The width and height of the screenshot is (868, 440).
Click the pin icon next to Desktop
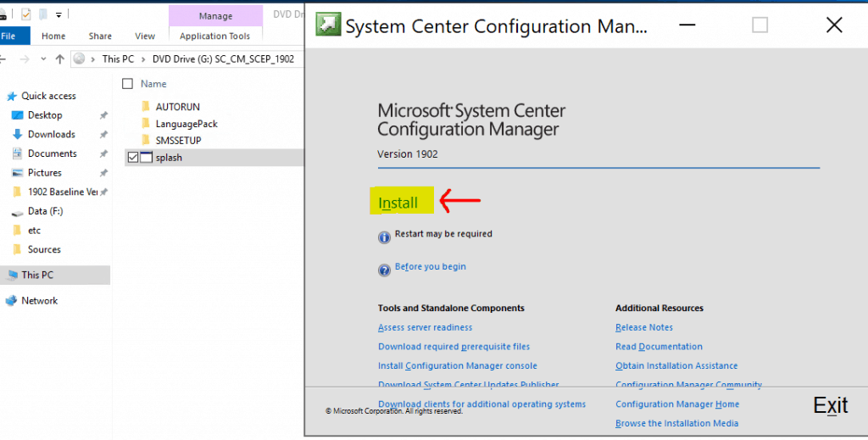103,115
